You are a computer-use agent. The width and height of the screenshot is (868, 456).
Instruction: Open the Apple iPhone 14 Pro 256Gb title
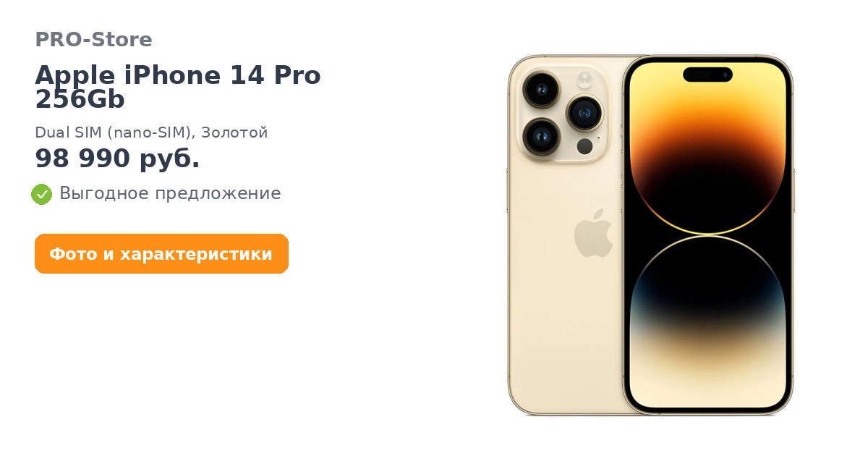coord(178,88)
